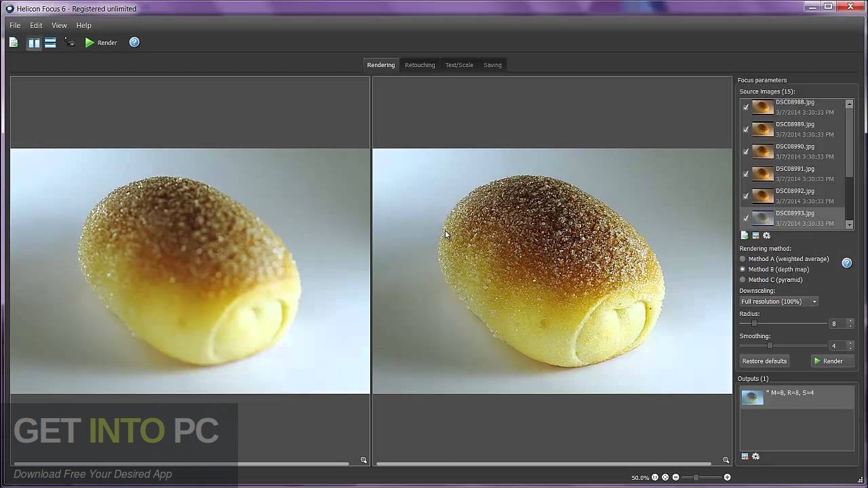Open source images list settings gear
The width and height of the screenshot is (868, 488).
coord(767,235)
